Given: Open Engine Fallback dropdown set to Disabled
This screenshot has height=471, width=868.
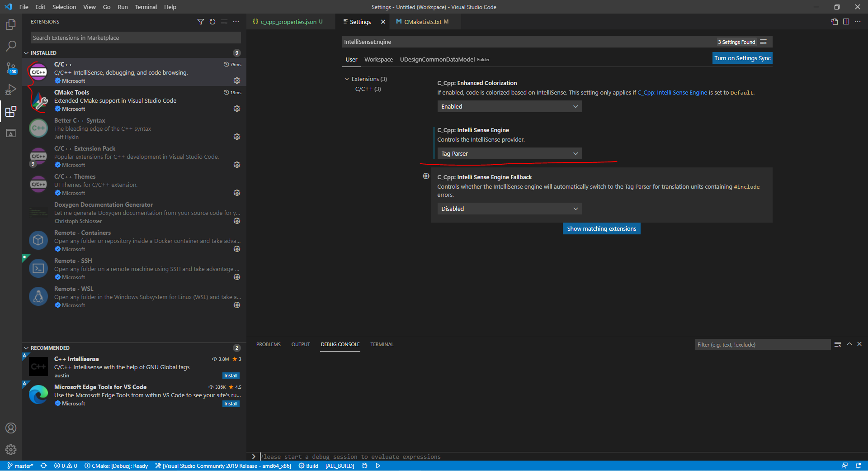Looking at the screenshot, I should pyautogui.click(x=509, y=209).
